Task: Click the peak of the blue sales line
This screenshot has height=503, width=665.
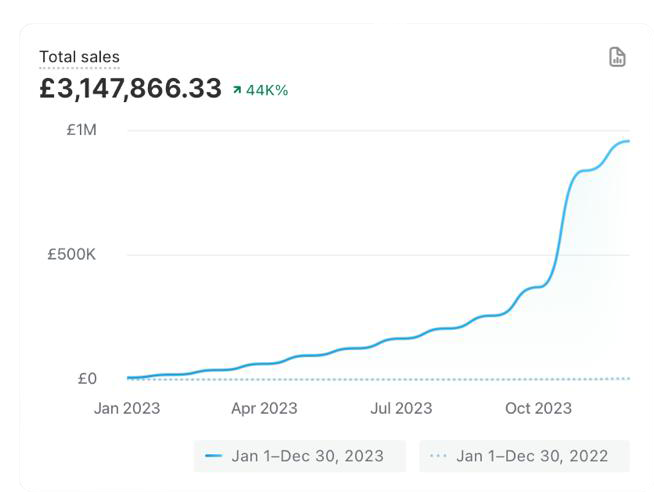Action: (x=626, y=141)
